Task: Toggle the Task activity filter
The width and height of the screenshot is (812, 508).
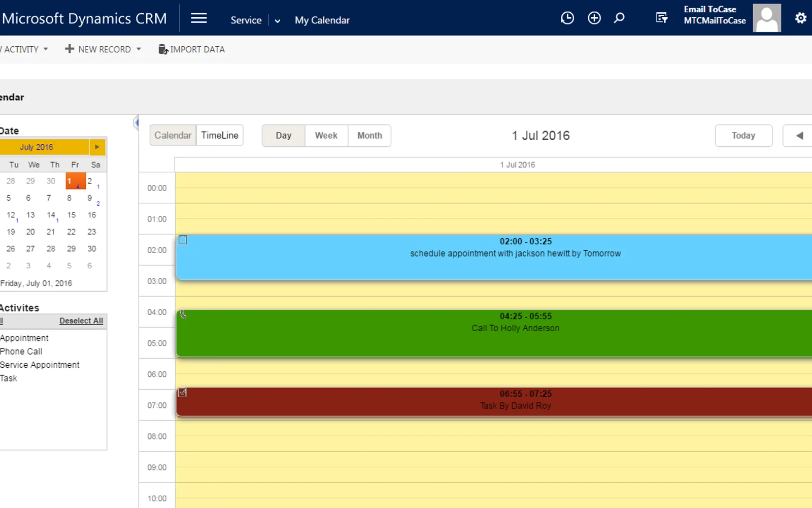Action: [x=9, y=378]
